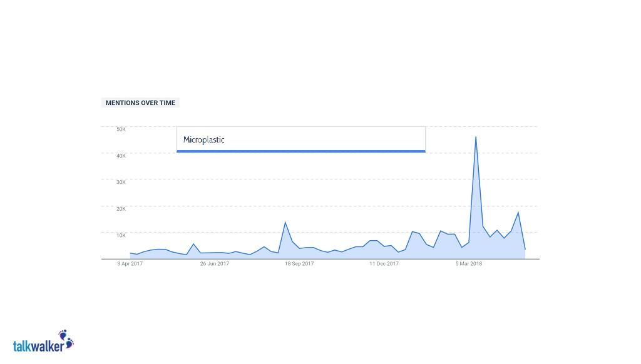Screen dimensions: 641x364
Task: Click the 10K y-axis label
Action: (121, 235)
